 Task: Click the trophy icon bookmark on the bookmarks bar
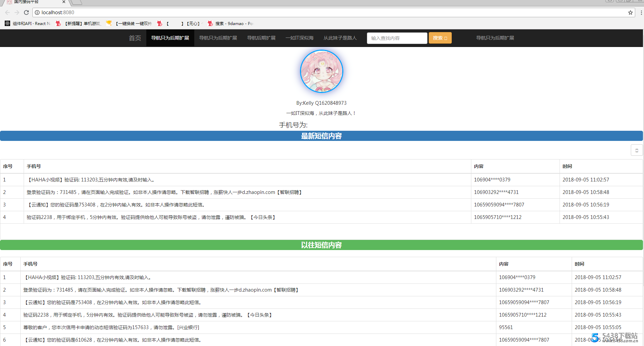click(109, 23)
